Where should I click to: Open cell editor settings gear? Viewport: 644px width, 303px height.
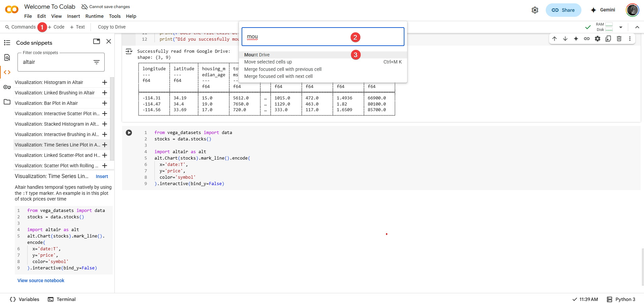(598, 39)
